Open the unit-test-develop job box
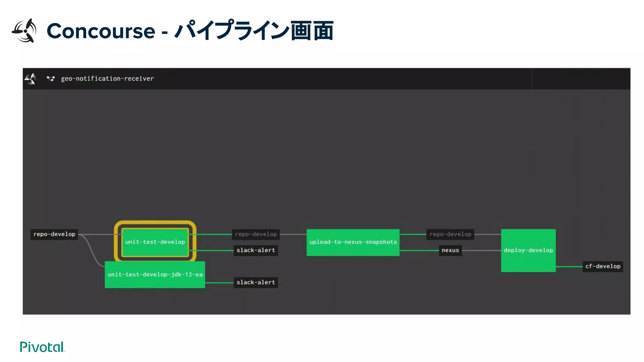The image size is (644, 362). pos(155,242)
